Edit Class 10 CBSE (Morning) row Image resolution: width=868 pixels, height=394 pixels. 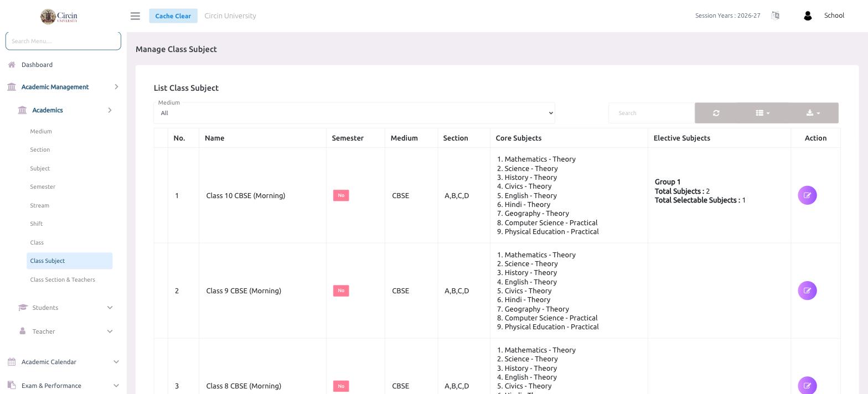click(x=807, y=195)
